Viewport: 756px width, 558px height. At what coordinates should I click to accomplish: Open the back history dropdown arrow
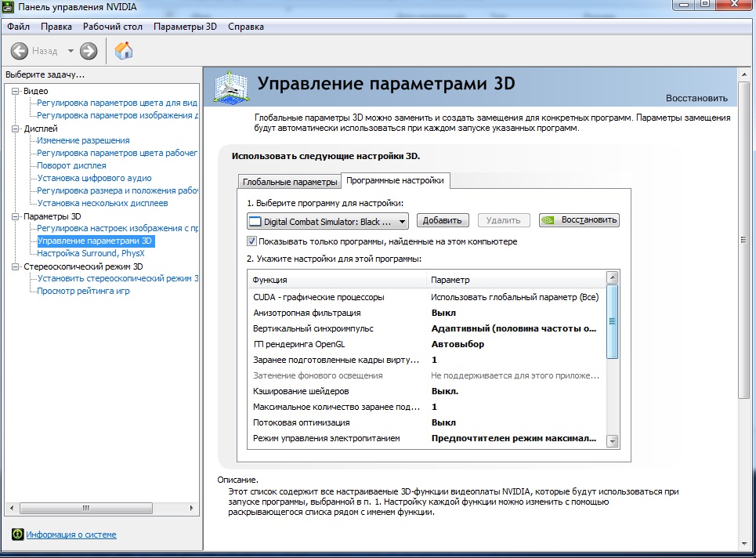tap(71, 51)
